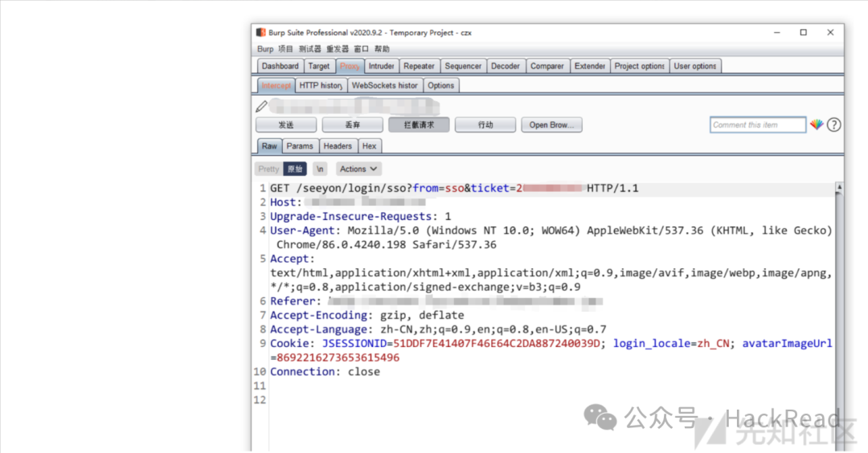Toggle the \n non-printable characters button
The height and width of the screenshot is (453, 868).
[x=320, y=169]
